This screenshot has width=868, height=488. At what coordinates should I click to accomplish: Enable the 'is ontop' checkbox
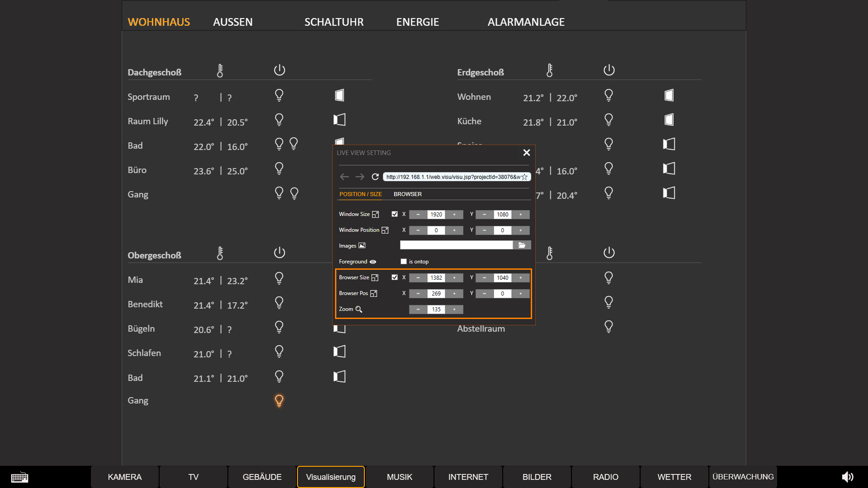click(404, 262)
